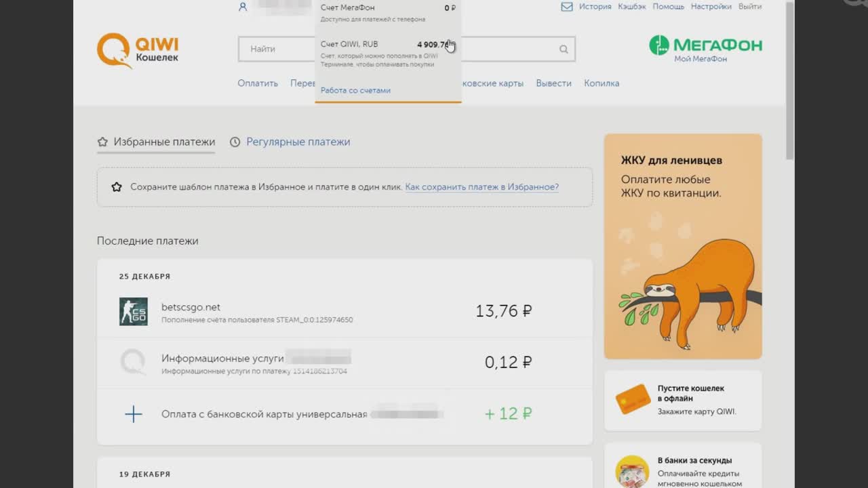Select Счет QIWI, RUB in dropdown
The width and height of the screenshot is (868, 488).
[x=388, y=54]
